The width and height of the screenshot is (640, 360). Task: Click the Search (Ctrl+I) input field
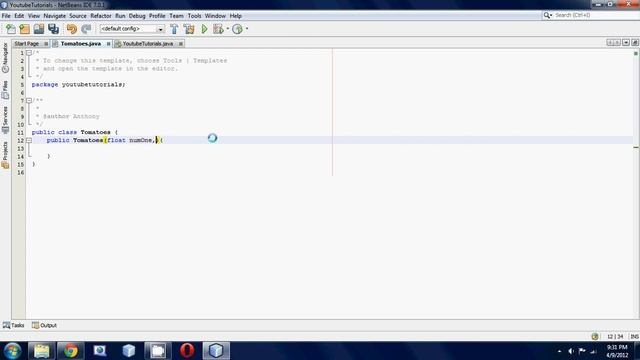click(596, 16)
